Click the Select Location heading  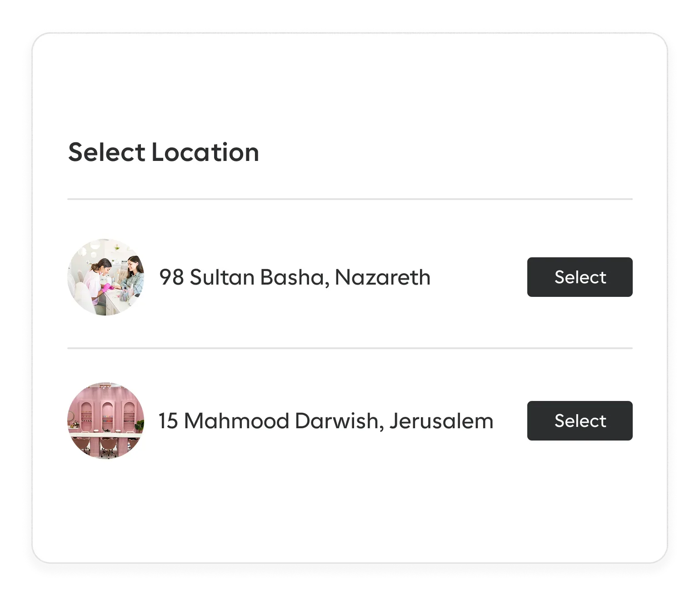coord(164,152)
